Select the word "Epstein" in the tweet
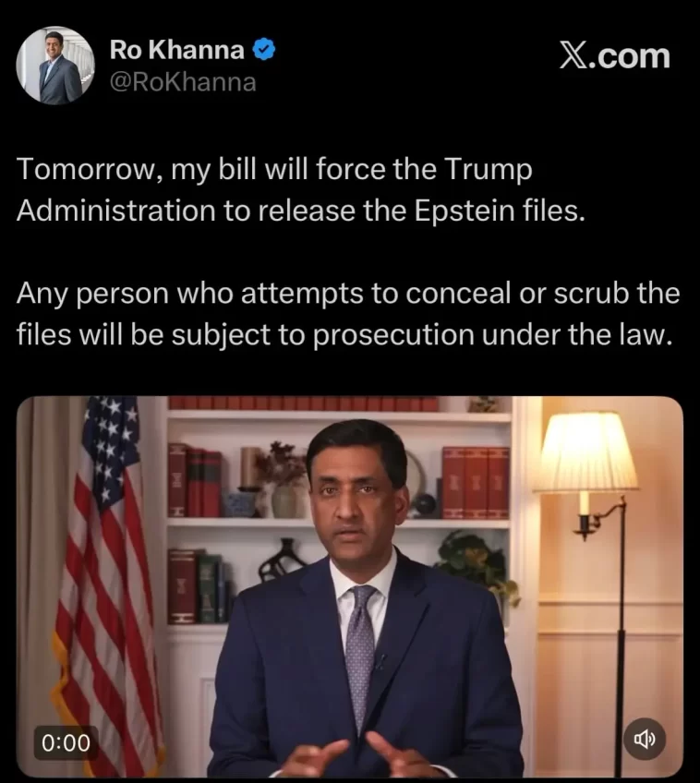The image size is (700, 783). tap(465, 211)
